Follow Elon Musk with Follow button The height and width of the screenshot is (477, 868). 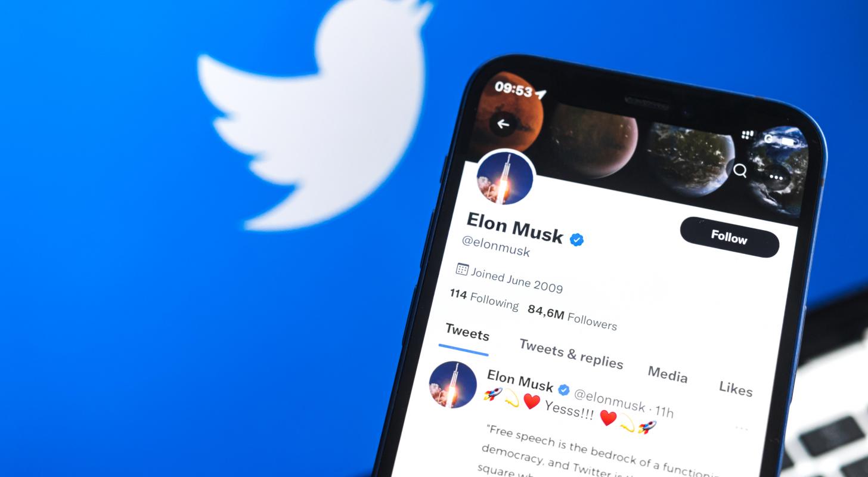coord(729,237)
